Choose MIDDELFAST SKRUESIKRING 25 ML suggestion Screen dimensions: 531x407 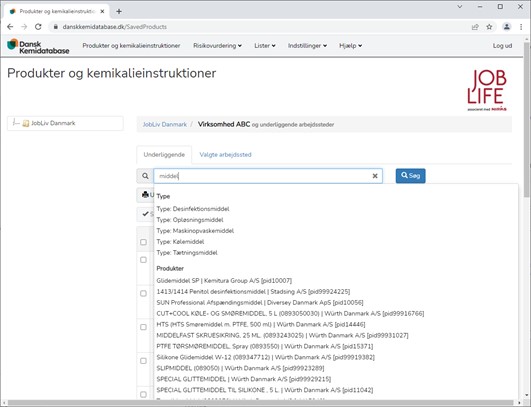click(x=282, y=335)
